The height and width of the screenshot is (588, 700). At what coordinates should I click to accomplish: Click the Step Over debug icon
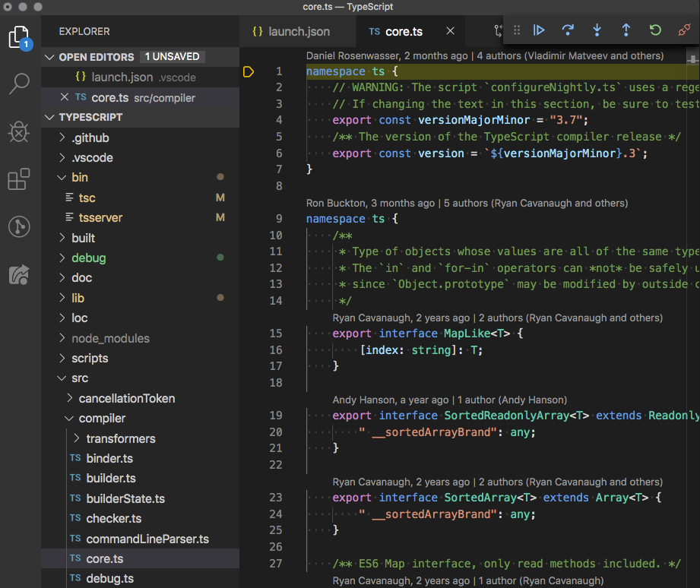tap(568, 30)
